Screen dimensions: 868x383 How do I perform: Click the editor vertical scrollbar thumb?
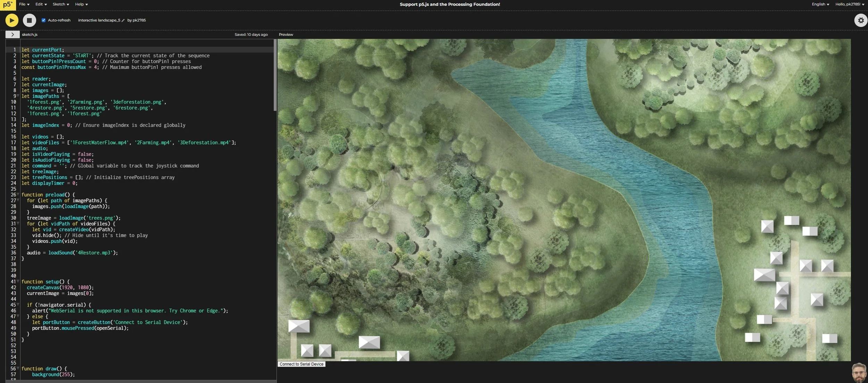[x=275, y=75]
